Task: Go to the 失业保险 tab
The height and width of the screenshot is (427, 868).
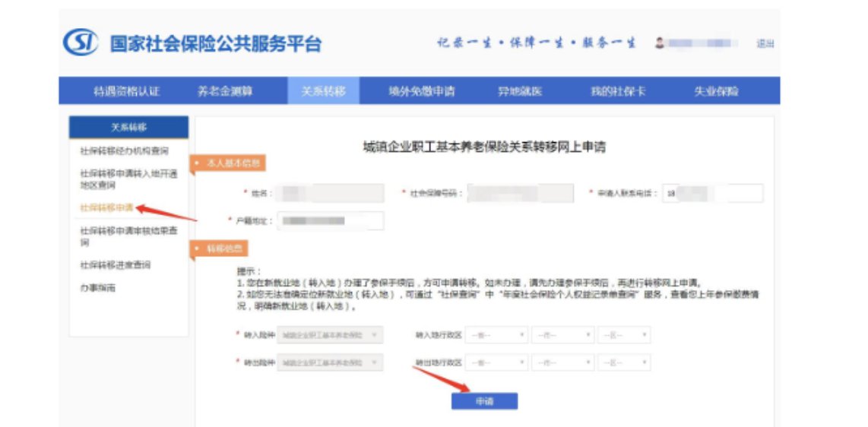Action: 716,91
